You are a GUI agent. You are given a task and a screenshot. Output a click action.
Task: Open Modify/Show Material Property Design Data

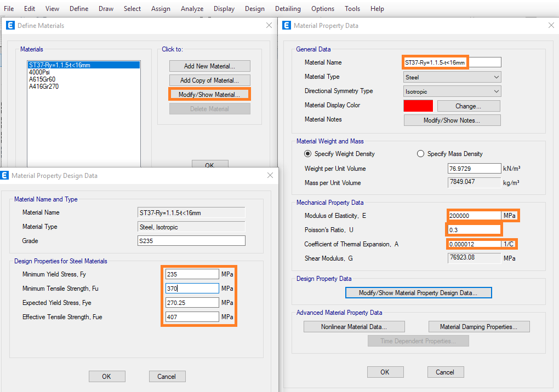pyautogui.click(x=418, y=293)
